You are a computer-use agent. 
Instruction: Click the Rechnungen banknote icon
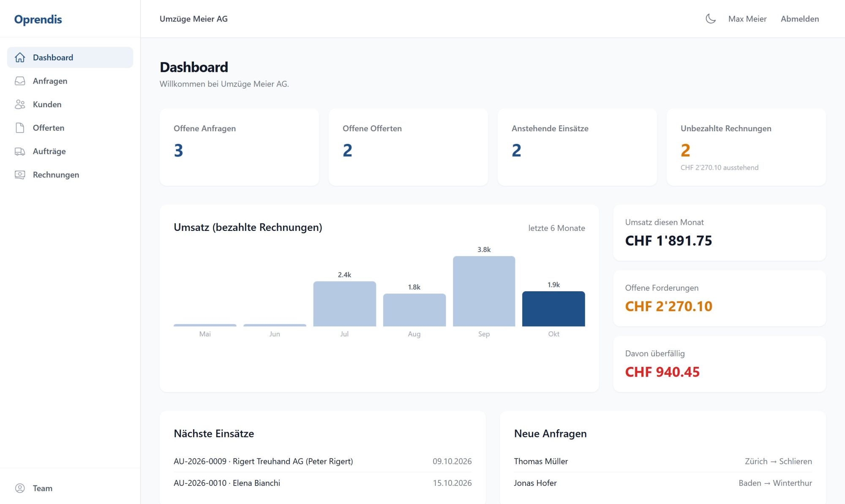[x=20, y=175]
